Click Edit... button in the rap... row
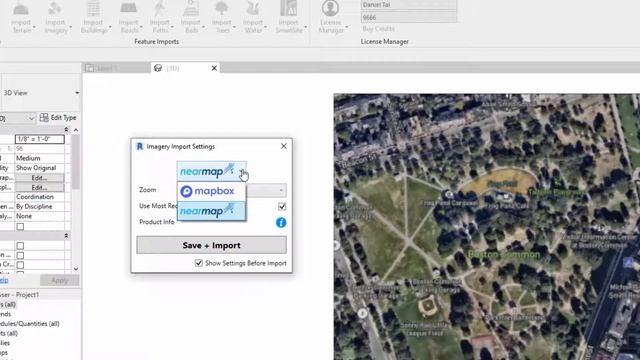The width and height of the screenshot is (640, 360). coord(39,178)
